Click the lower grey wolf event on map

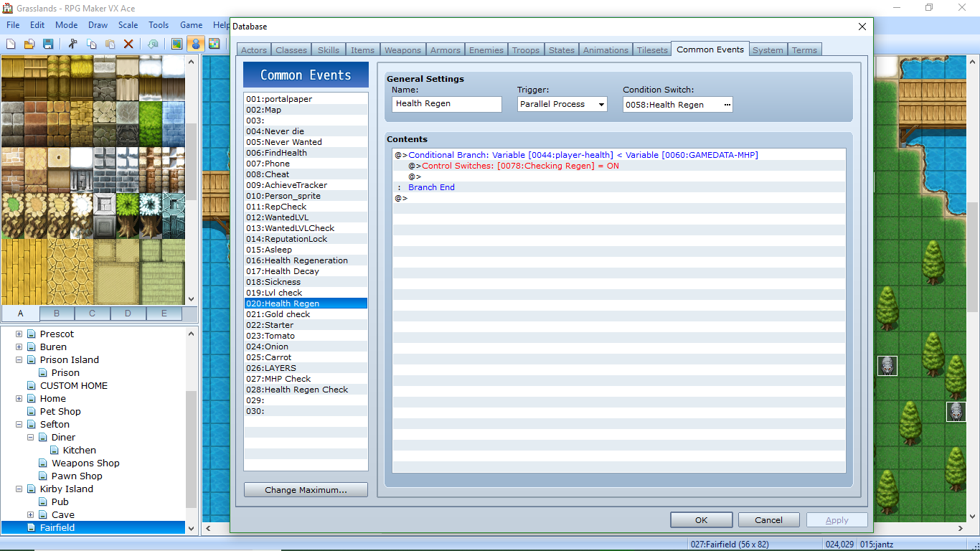click(x=956, y=412)
